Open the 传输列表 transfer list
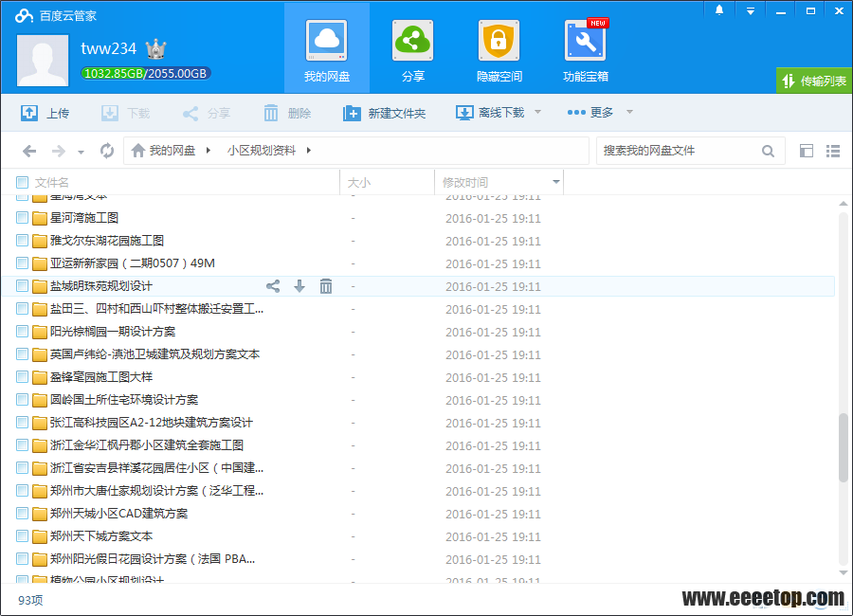 pyautogui.click(x=814, y=81)
